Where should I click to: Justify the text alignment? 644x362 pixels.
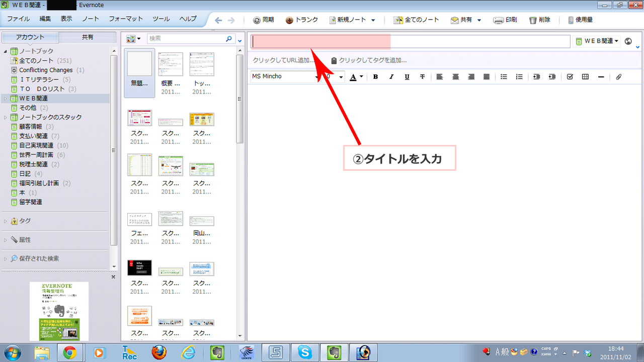pyautogui.click(x=487, y=77)
